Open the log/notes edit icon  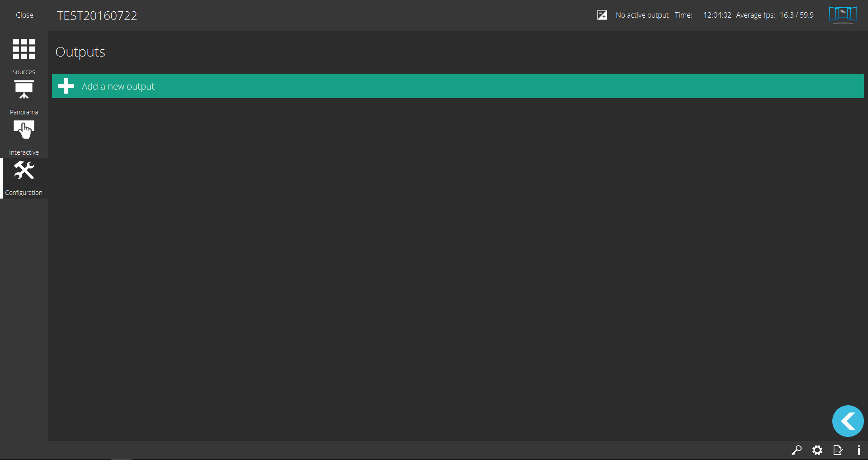pyautogui.click(x=838, y=450)
